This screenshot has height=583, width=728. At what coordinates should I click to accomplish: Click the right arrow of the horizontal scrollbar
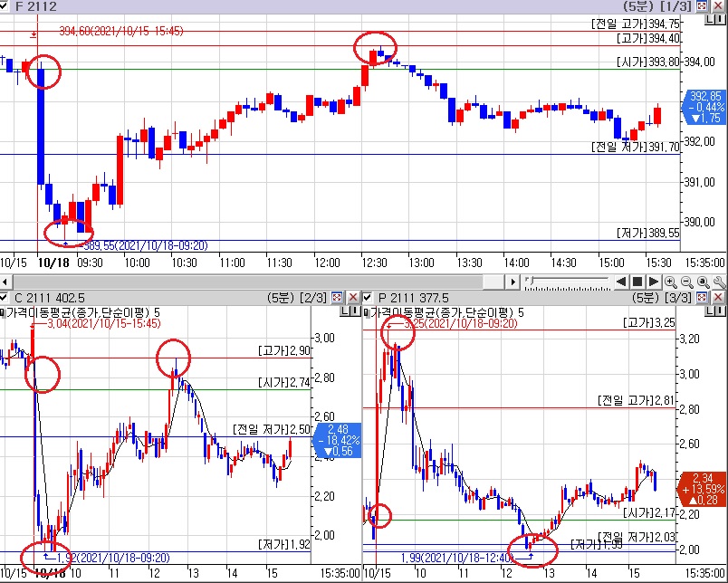point(512,282)
